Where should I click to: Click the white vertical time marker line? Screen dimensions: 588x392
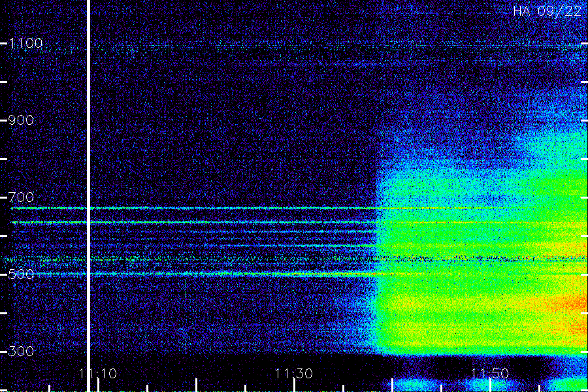[89, 196]
